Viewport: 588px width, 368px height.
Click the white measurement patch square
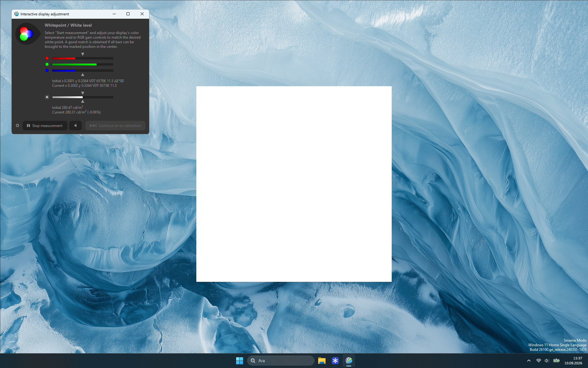pos(294,184)
